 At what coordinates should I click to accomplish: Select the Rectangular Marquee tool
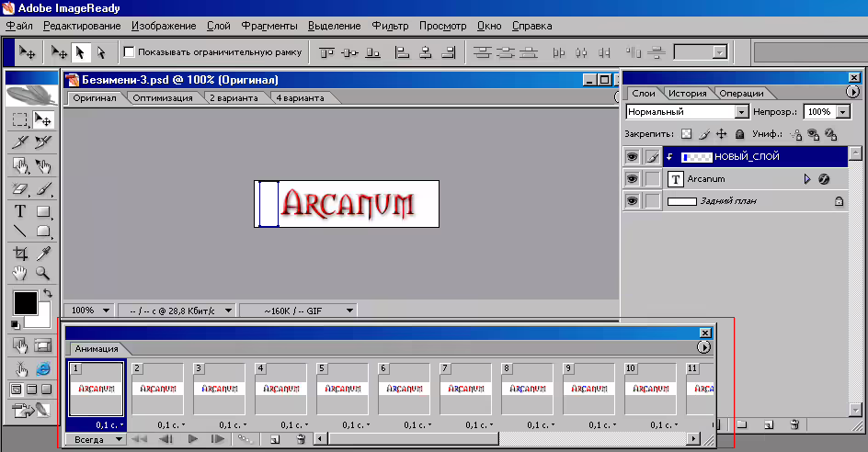point(20,120)
